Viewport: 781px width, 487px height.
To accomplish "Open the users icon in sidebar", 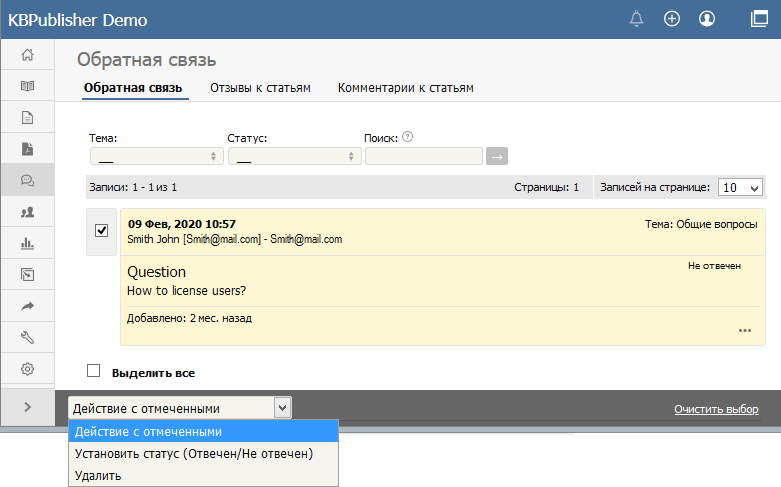I will point(27,212).
